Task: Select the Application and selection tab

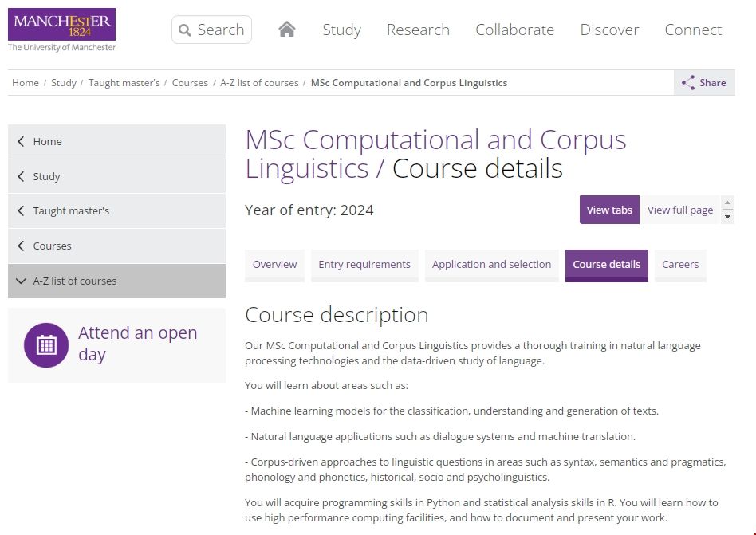Action: [x=491, y=265]
